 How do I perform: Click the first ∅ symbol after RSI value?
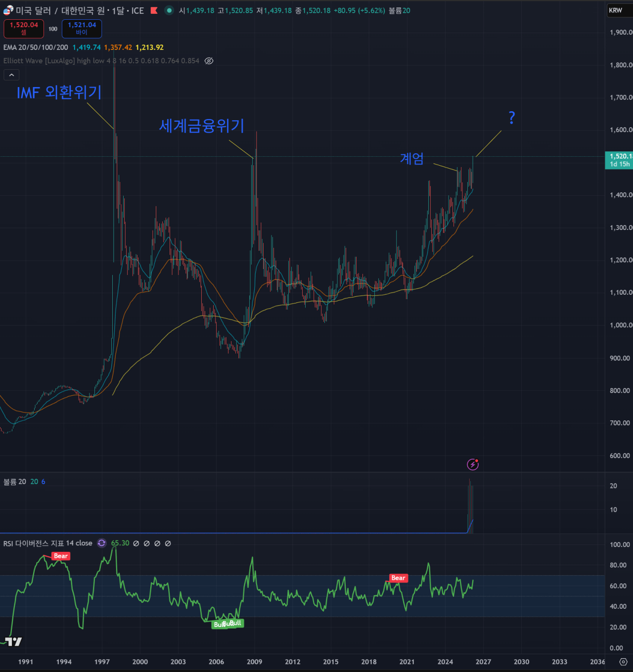pos(136,543)
